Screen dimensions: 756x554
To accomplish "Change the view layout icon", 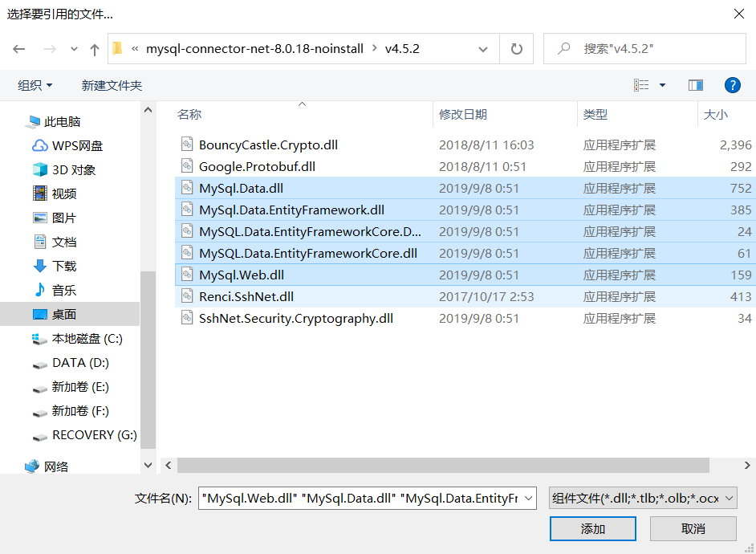I will click(x=641, y=85).
